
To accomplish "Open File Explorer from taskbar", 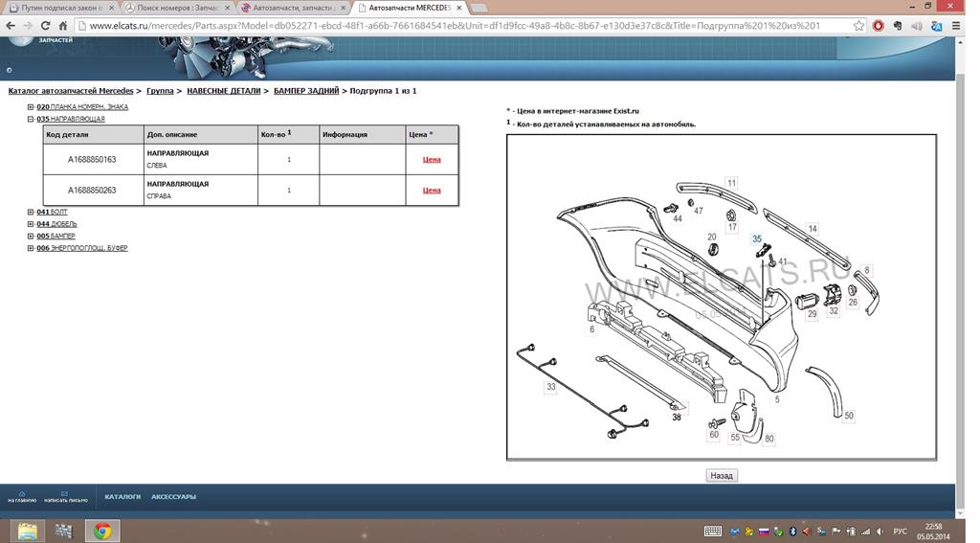I will click(28, 531).
